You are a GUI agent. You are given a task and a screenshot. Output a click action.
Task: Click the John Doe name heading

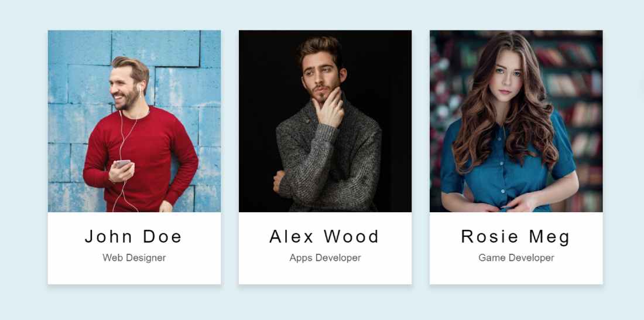(133, 237)
